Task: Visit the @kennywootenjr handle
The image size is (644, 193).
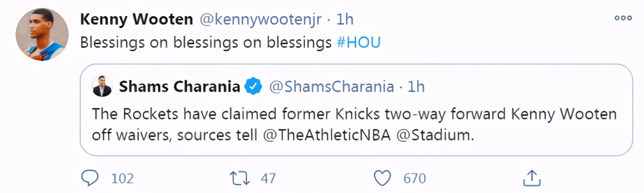Action: (x=261, y=20)
